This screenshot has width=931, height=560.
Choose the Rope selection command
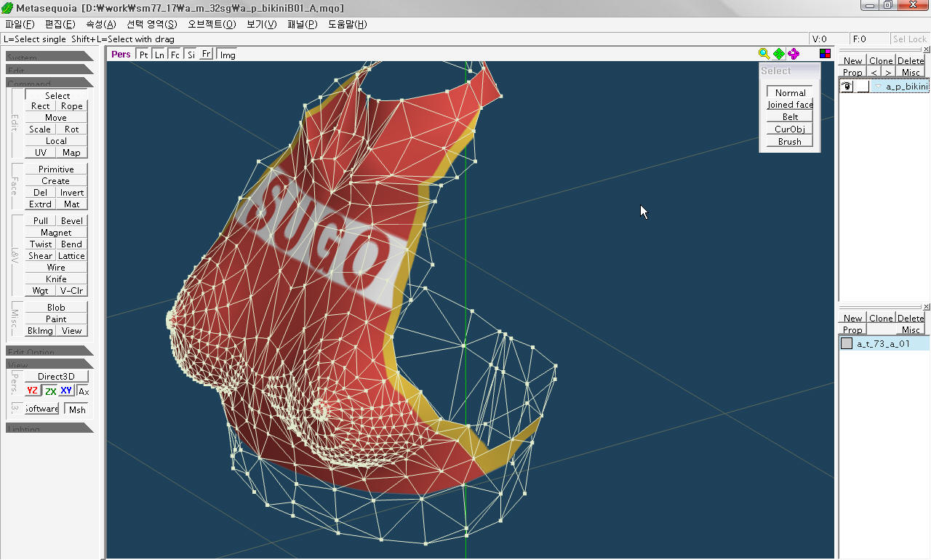point(71,105)
